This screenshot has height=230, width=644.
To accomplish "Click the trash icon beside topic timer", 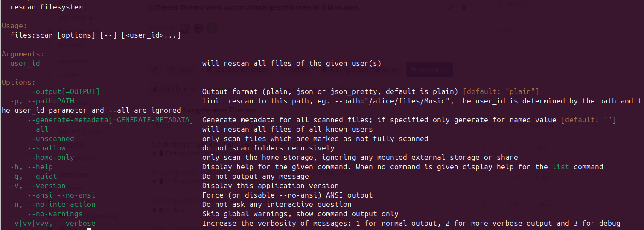I will click(x=464, y=7).
